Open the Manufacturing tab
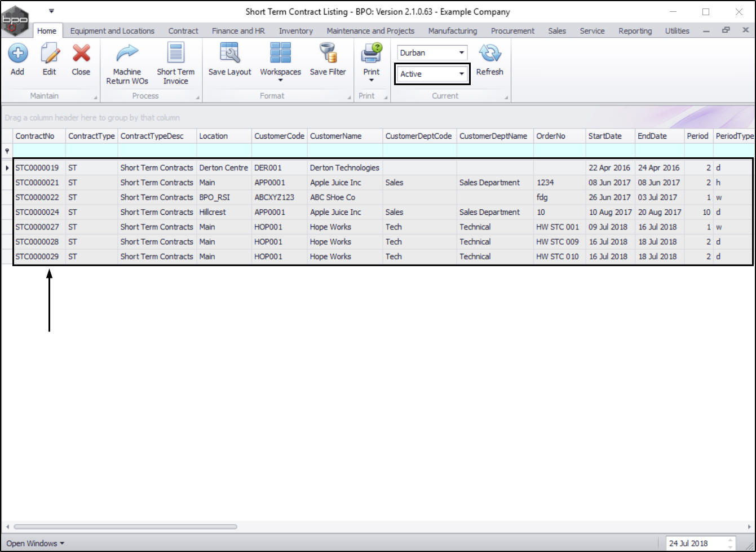 pyautogui.click(x=453, y=31)
